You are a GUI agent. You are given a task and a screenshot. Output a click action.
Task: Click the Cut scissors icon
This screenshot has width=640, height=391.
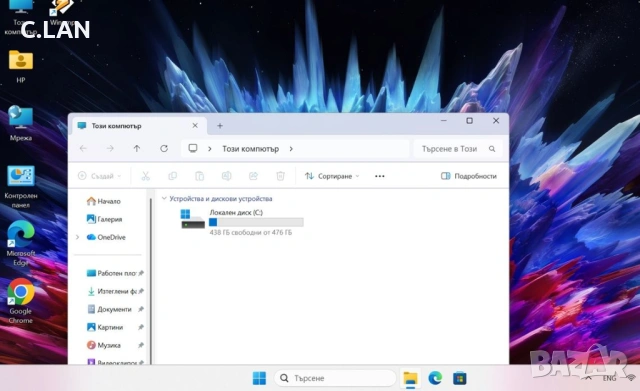tap(145, 176)
